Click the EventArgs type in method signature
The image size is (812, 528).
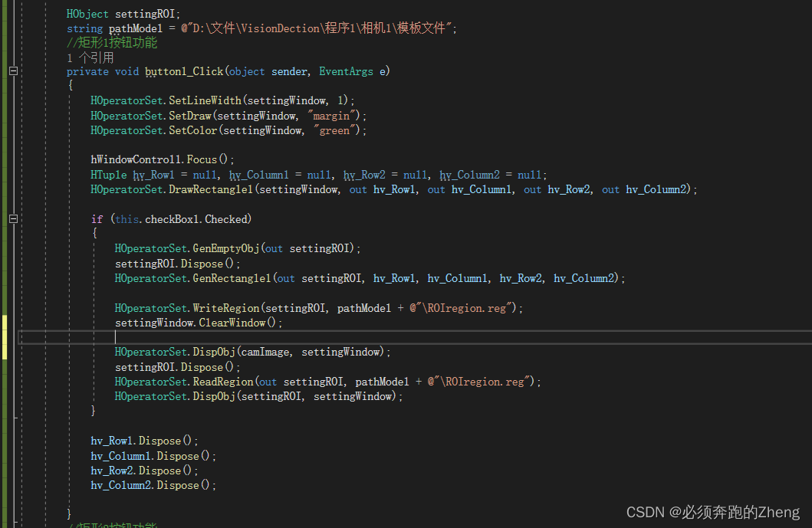[346, 71]
